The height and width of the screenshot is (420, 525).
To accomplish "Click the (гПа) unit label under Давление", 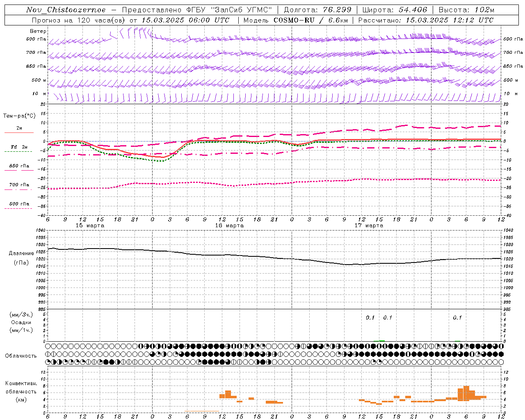I will coord(21,263).
